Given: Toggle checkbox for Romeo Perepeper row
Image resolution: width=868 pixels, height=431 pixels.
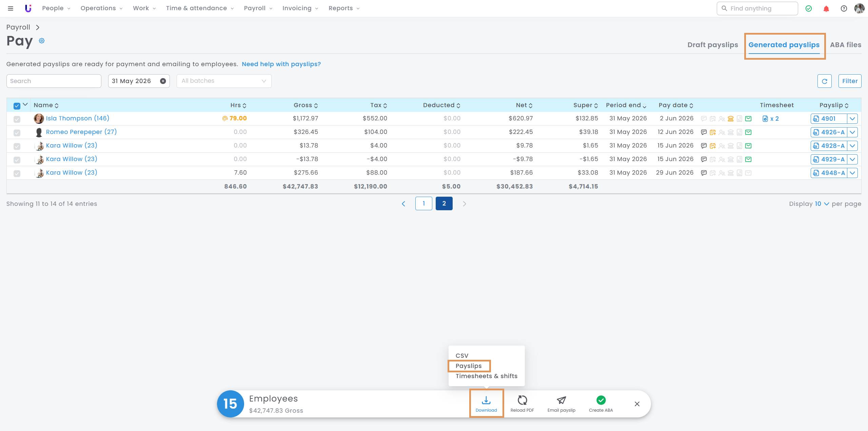Looking at the screenshot, I should tap(17, 133).
